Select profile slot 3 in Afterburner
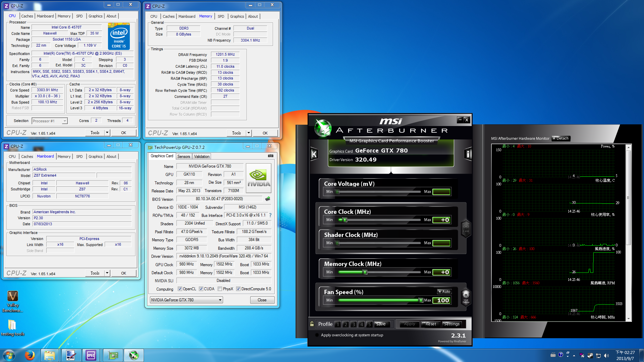 [354, 324]
